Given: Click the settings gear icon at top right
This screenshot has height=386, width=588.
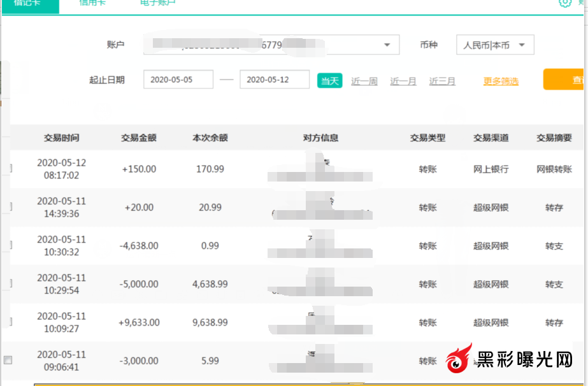Looking at the screenshot, I should 564,3.
